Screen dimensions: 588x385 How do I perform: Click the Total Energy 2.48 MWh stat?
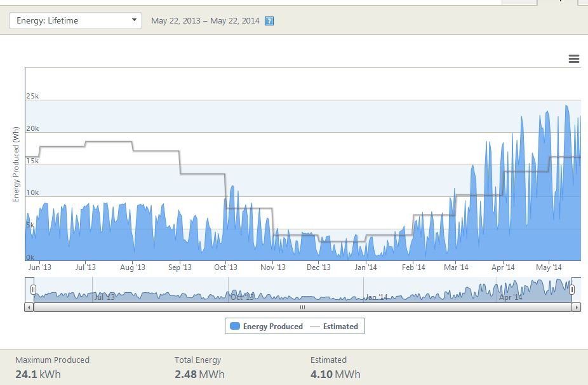pos(199,367)
